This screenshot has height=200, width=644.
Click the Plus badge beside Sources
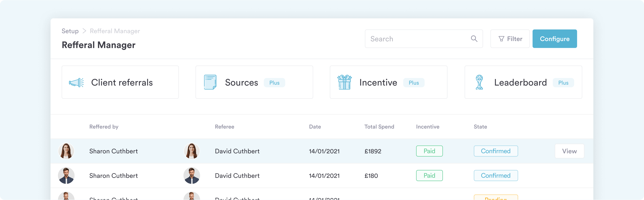(274, 83)
